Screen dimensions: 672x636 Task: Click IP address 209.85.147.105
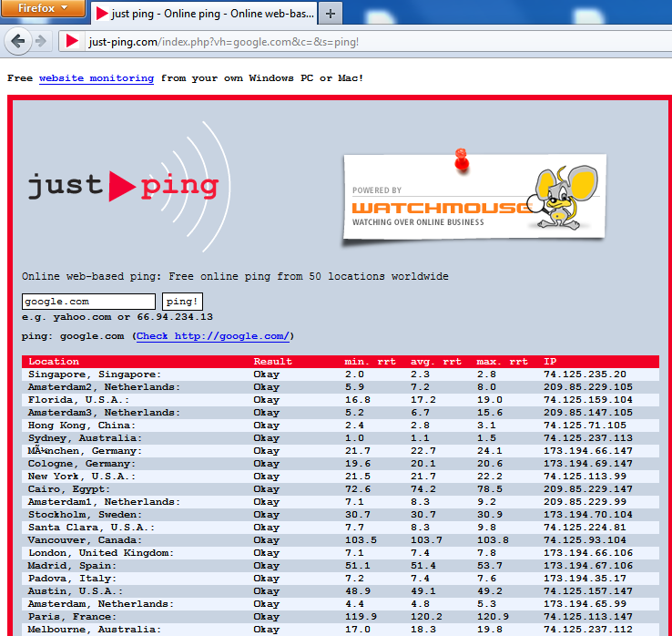588,413
